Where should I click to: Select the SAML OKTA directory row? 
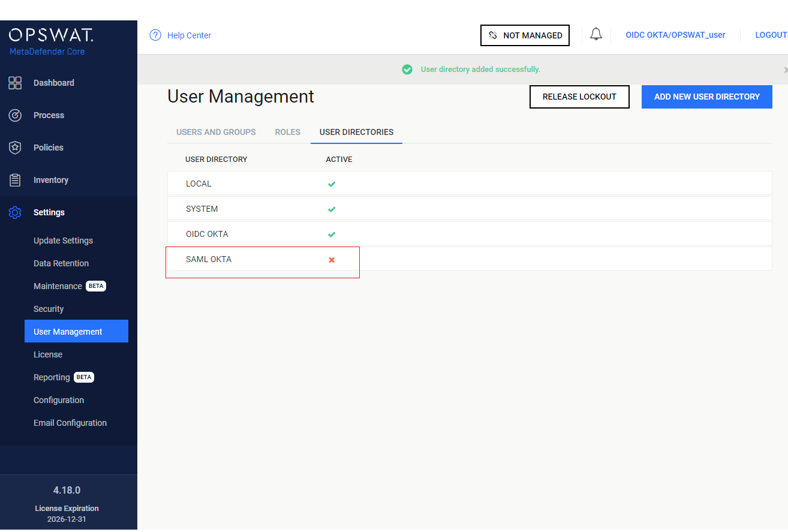(470, 259)
